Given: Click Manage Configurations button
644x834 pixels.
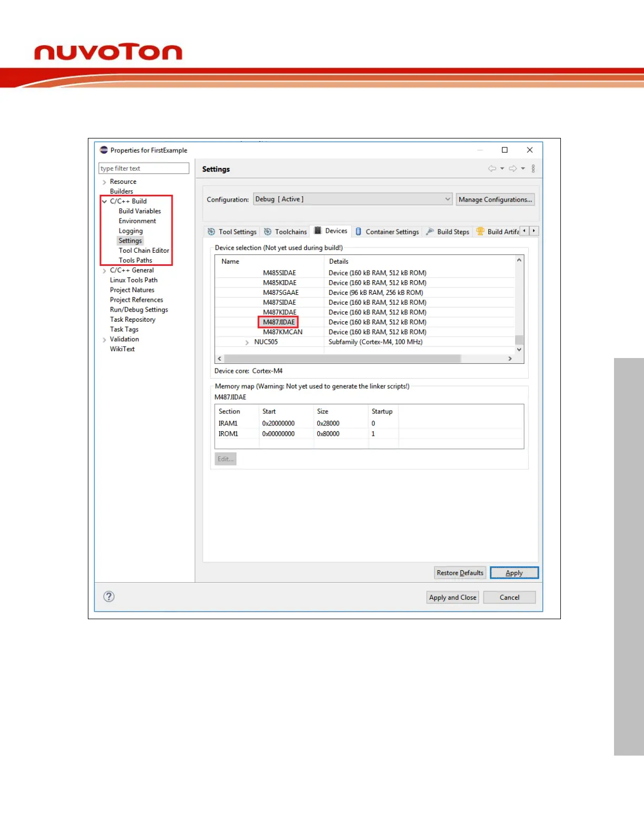Looking at the screenshot, I should (495, 200).
